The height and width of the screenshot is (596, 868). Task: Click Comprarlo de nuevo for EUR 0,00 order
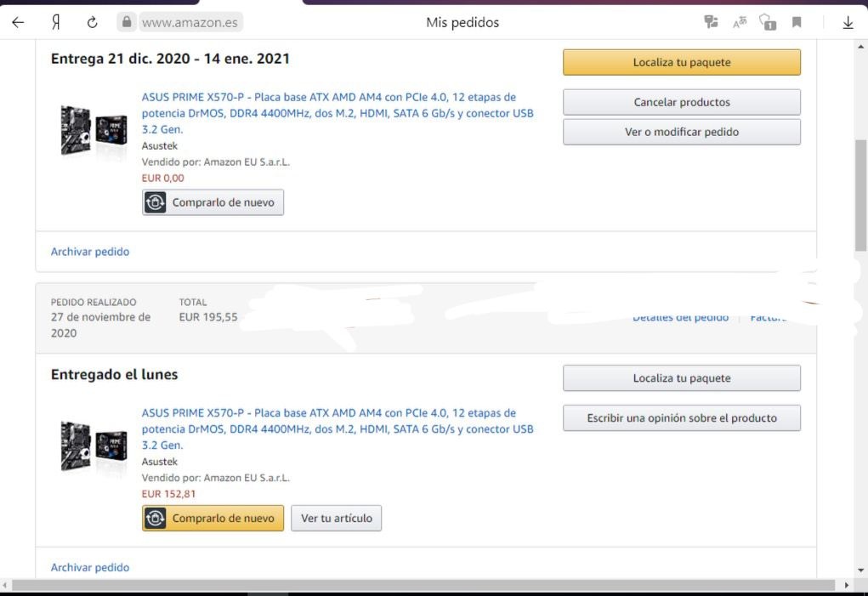click(x=213, y=202)
